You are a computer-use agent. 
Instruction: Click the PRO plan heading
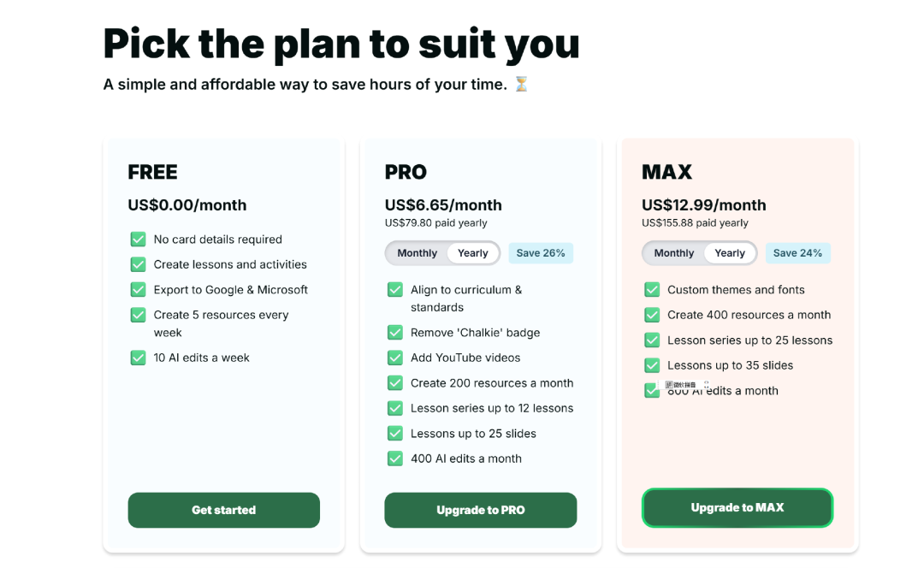pyautogui.click(x=406, y=172)
